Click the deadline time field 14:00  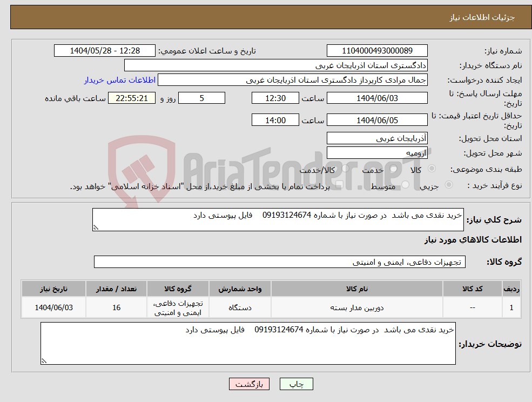point(275,119)
